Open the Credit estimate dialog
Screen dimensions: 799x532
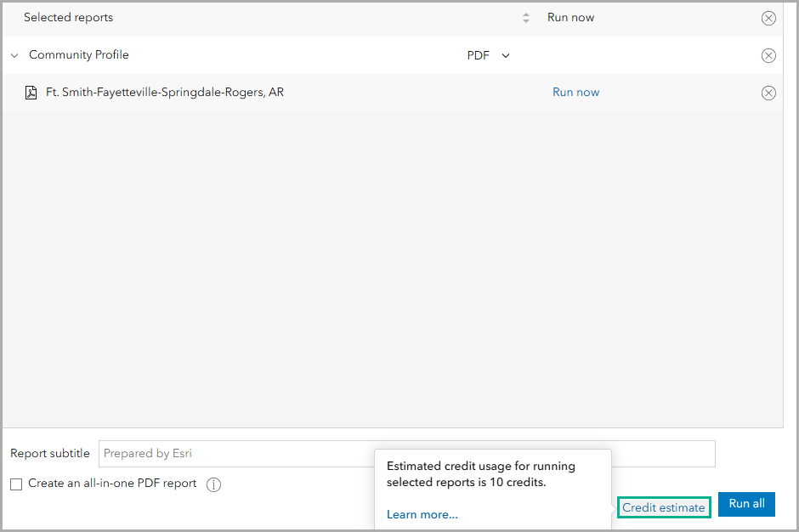[663, 507]
